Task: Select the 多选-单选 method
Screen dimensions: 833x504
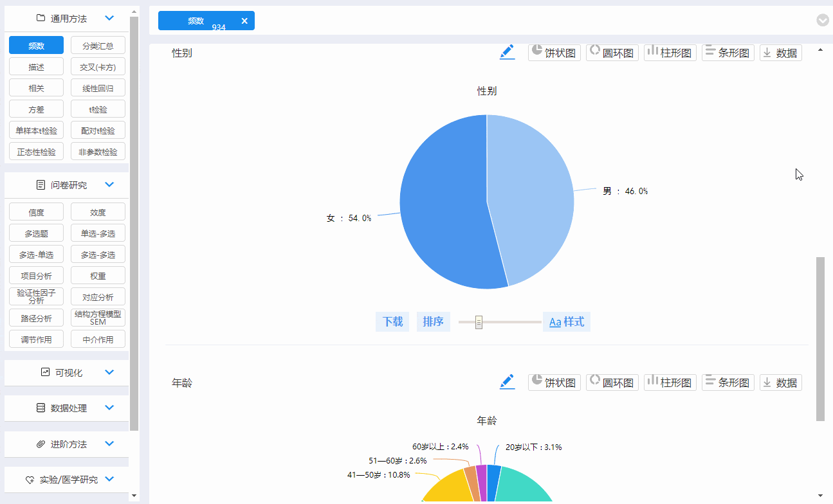Action: coord(37,255)
